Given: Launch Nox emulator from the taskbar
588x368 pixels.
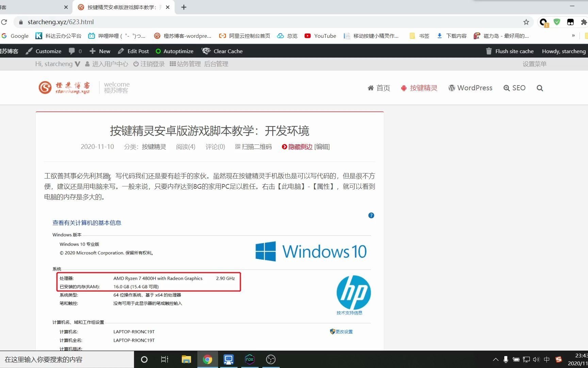Looking at the screenshot, I should (x=250, y=359).
